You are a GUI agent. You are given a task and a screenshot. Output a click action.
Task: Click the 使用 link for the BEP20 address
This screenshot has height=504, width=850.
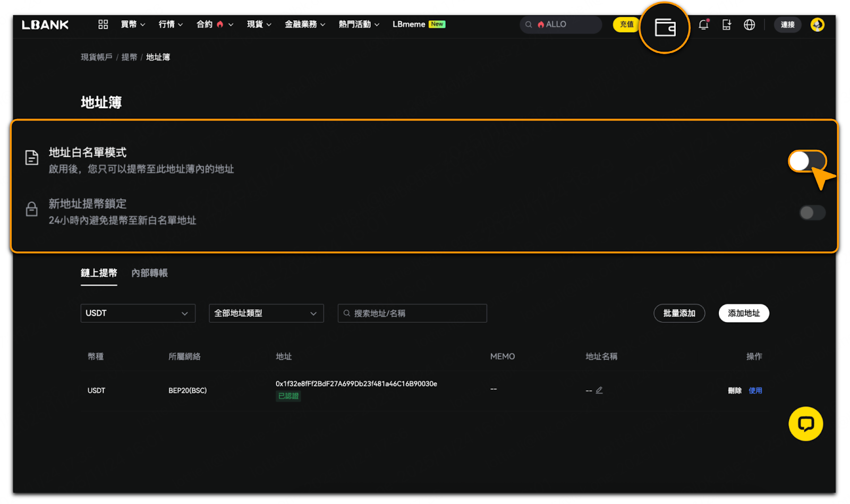755,391
